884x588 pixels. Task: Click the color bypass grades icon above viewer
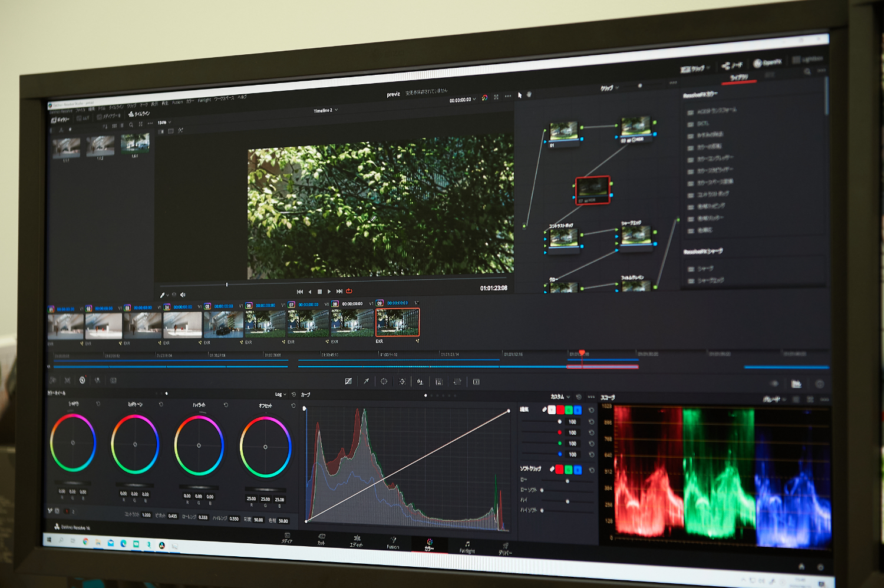(x=484, y=97)
